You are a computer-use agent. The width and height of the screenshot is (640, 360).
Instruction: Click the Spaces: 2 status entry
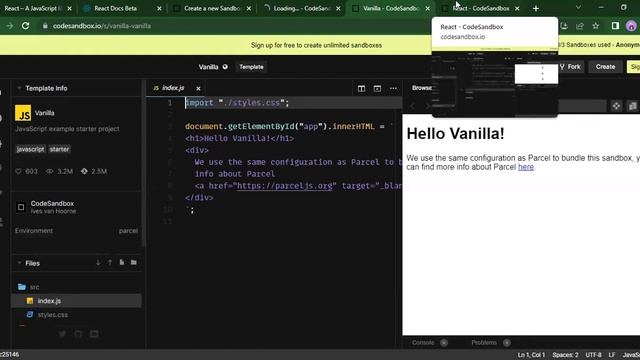click(565, 355)
